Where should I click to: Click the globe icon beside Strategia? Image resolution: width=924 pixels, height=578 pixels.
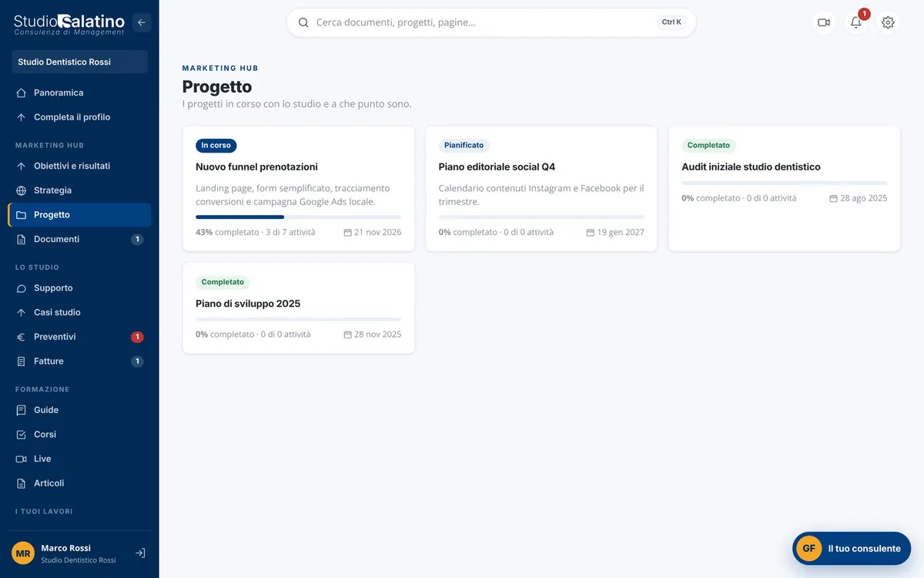21,190
